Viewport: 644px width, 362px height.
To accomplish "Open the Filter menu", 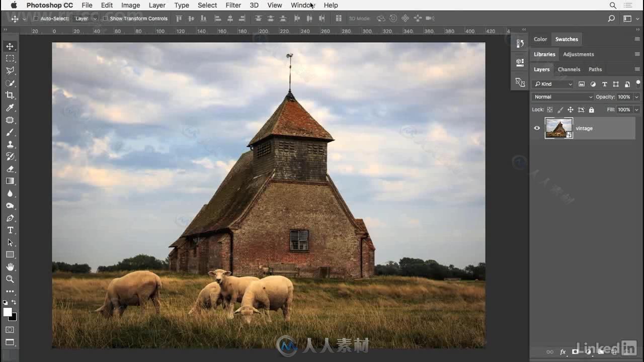I will pos(233,5).
